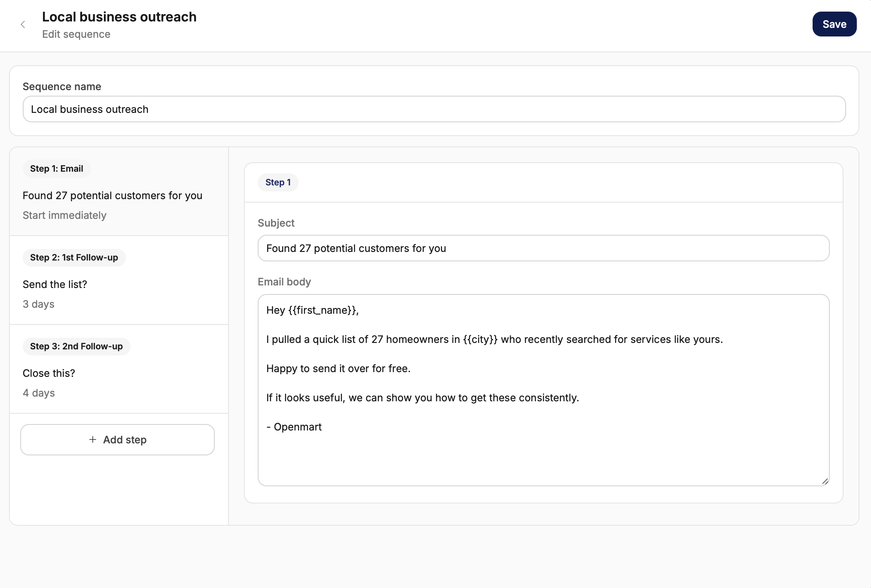The image size is (871, 588).
Task: Open Step 2: 1st Follow-up
Action: [x=74, y=258]
